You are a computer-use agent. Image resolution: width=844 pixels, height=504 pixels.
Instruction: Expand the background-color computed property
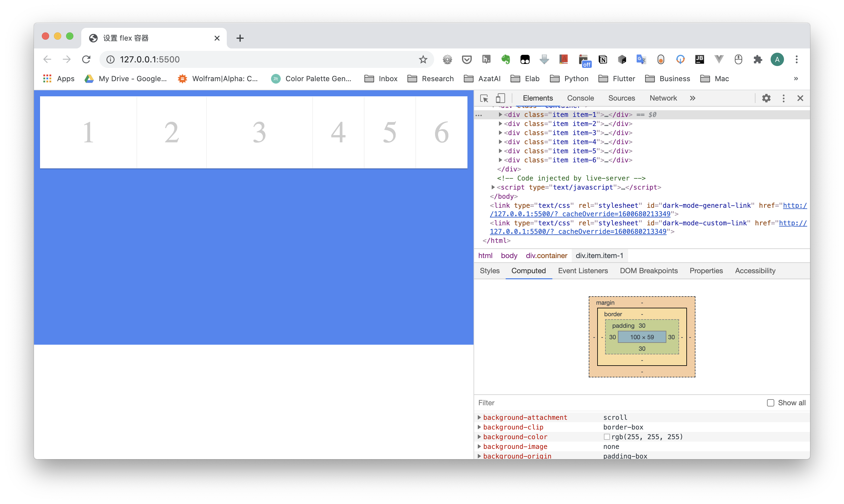[x=479, y=437]
